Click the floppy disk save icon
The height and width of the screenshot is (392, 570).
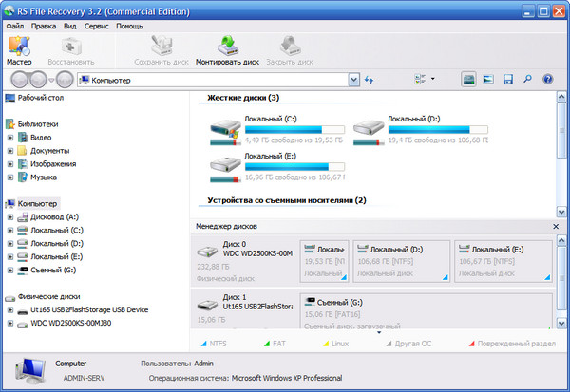click(508, 79)
